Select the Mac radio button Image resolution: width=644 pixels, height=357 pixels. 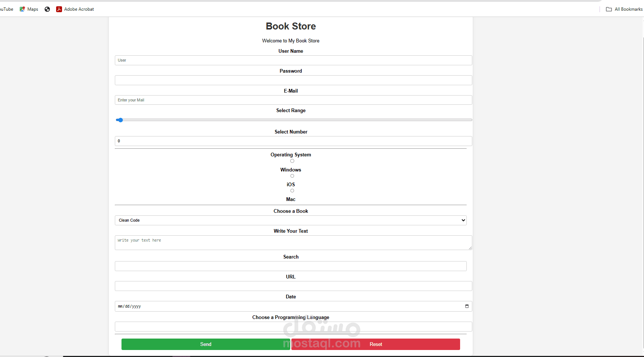292,191
